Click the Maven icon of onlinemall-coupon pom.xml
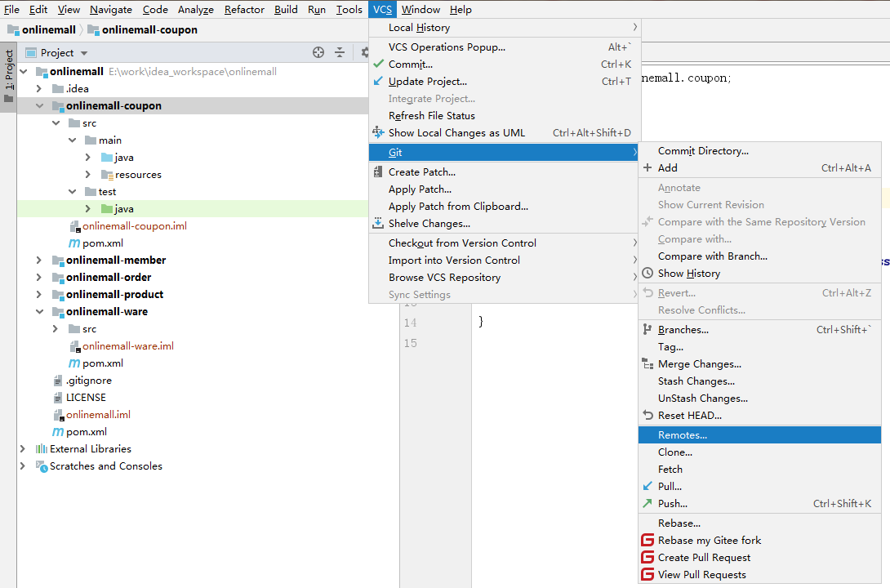This screenshot has height=588, width=890. coord(74,243)
